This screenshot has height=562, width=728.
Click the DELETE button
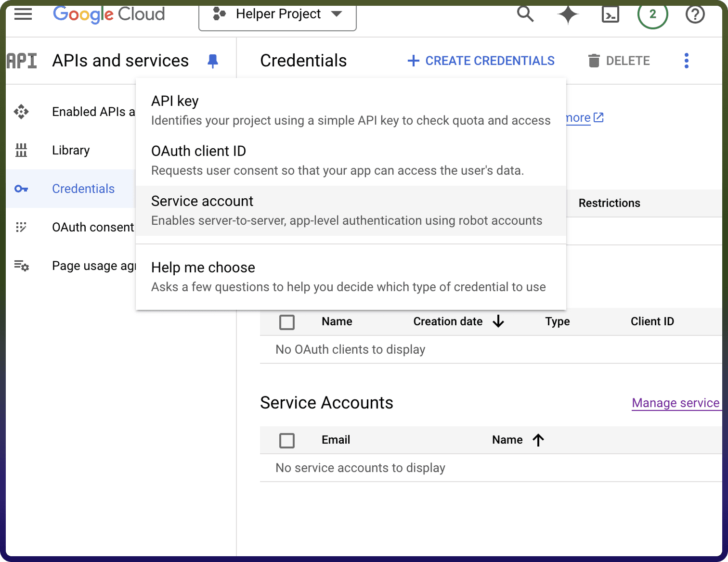click(x=619, y=61)
